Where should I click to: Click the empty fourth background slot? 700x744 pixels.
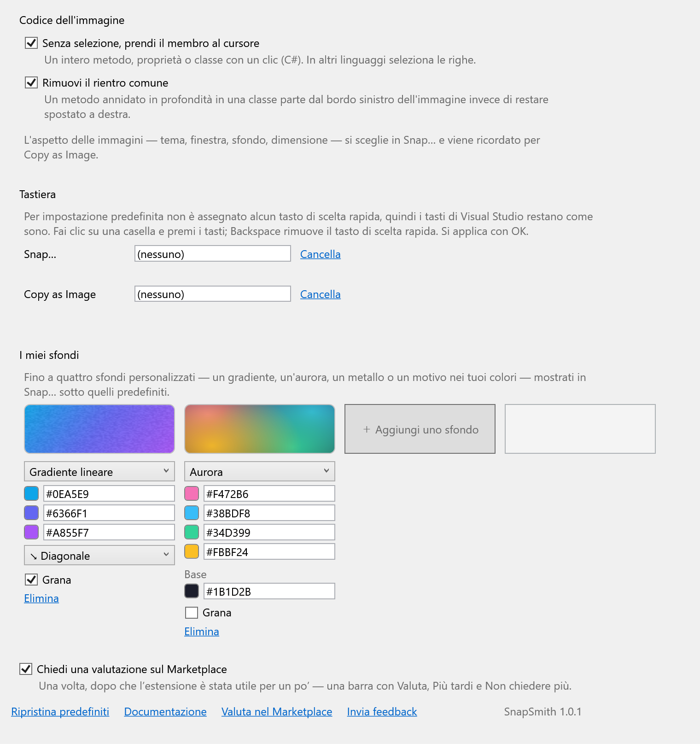(580, 429)
